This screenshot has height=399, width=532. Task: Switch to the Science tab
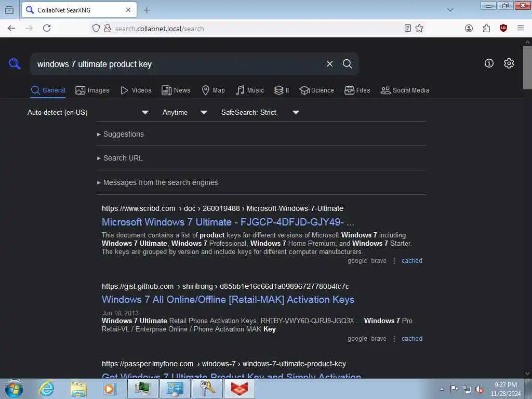click(316, 90)
